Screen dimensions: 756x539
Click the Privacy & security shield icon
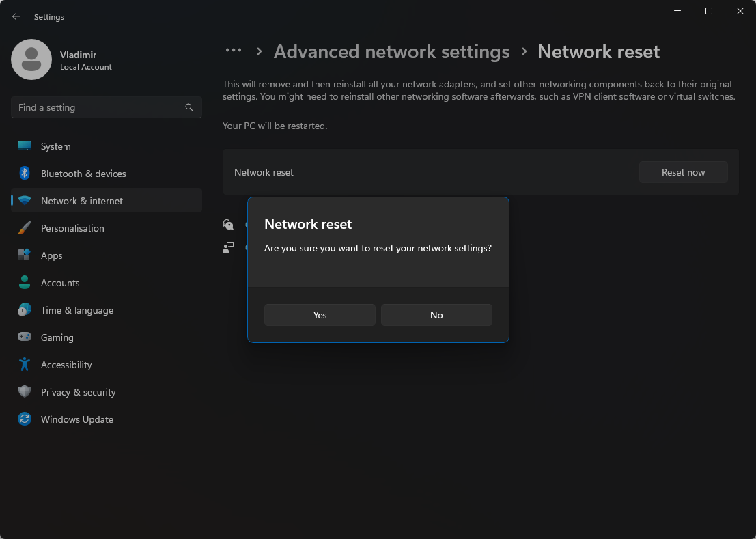25,392
